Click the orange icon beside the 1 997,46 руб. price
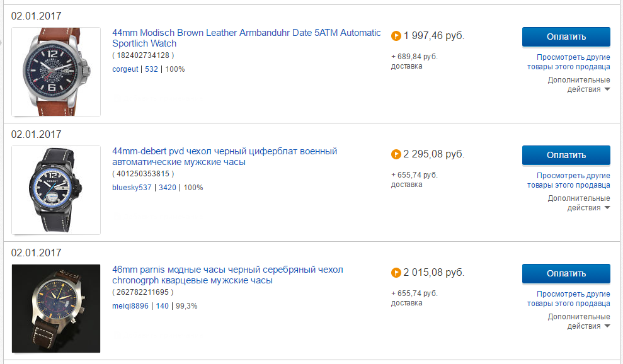The image size is (623, 364). [x=396, y=36]
